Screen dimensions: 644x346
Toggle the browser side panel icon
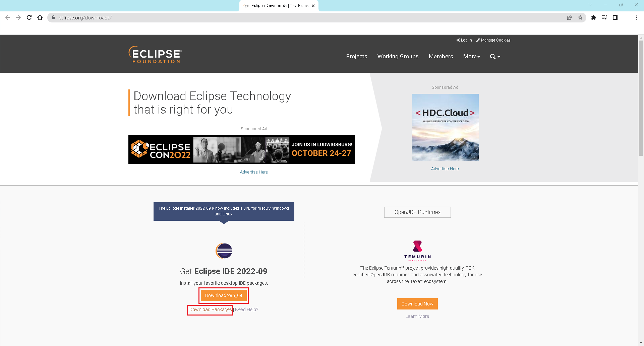tap(615, 17)
